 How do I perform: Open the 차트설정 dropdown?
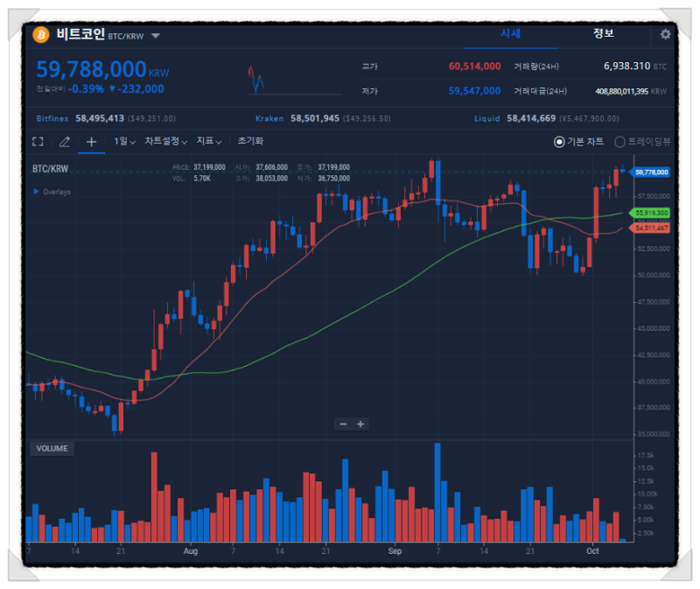click(x=165, y=141)
